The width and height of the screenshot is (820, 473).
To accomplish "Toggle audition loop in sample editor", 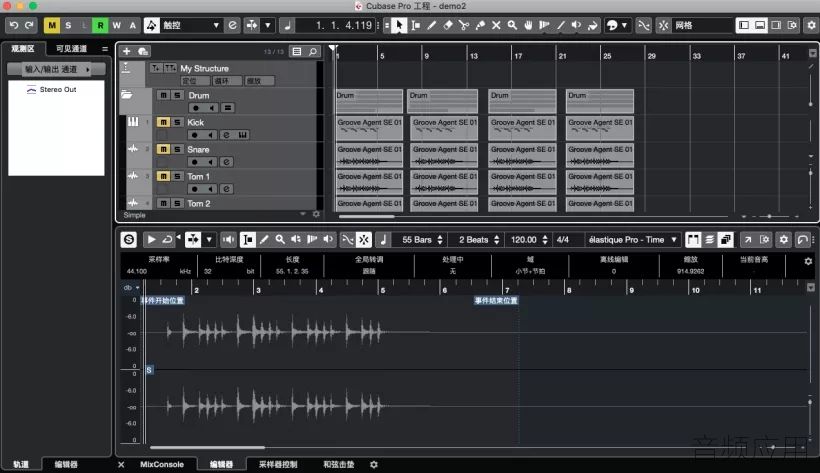I will point(167,240).
